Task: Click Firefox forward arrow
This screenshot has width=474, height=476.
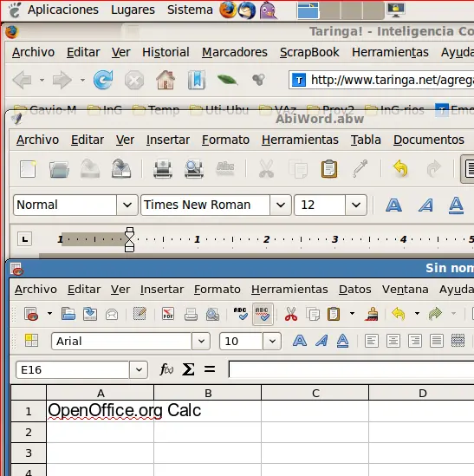Action: click(x=62, y=80)
